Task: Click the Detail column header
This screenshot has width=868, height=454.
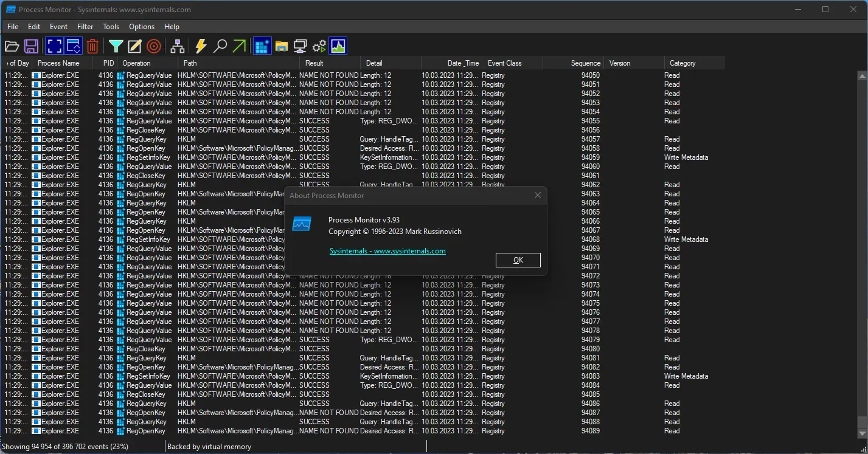Action: coord(391,63)
